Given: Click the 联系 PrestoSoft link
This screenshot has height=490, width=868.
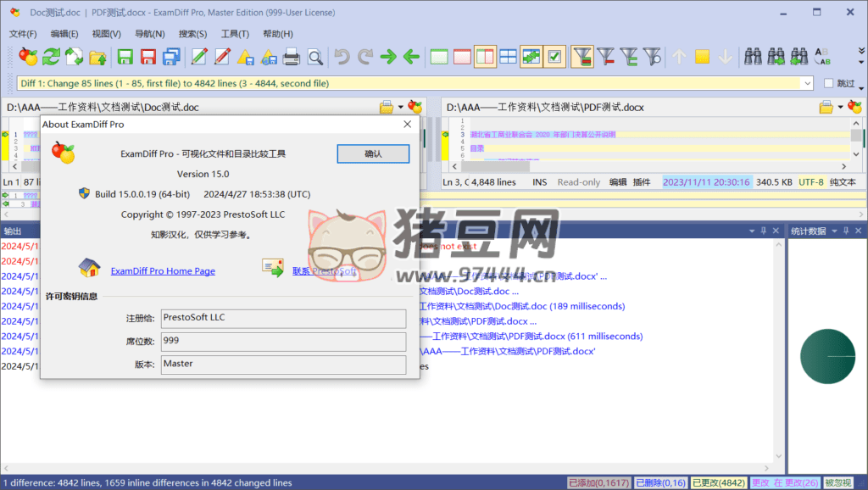Looking at the screenshot, I should 325,270.
